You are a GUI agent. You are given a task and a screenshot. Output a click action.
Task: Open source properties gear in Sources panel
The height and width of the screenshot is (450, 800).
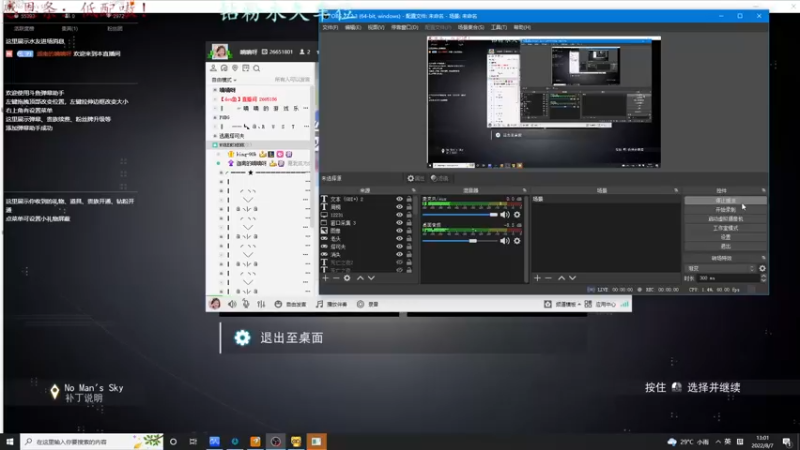tap(347, 278)
